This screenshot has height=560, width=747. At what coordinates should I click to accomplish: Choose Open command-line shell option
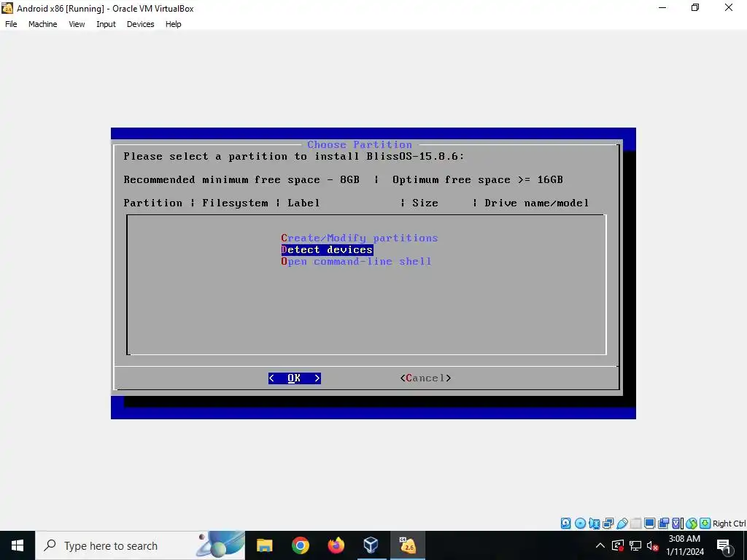point(356,262)
